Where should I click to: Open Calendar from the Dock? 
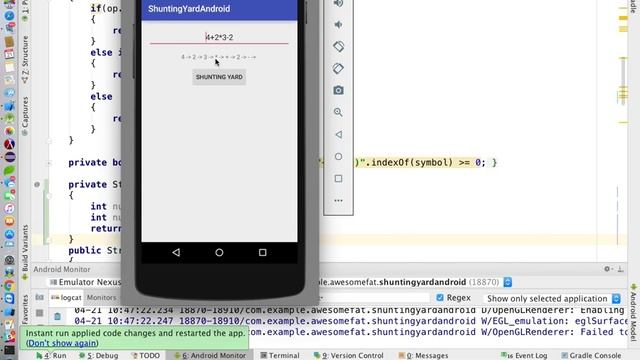coord(9,54)
